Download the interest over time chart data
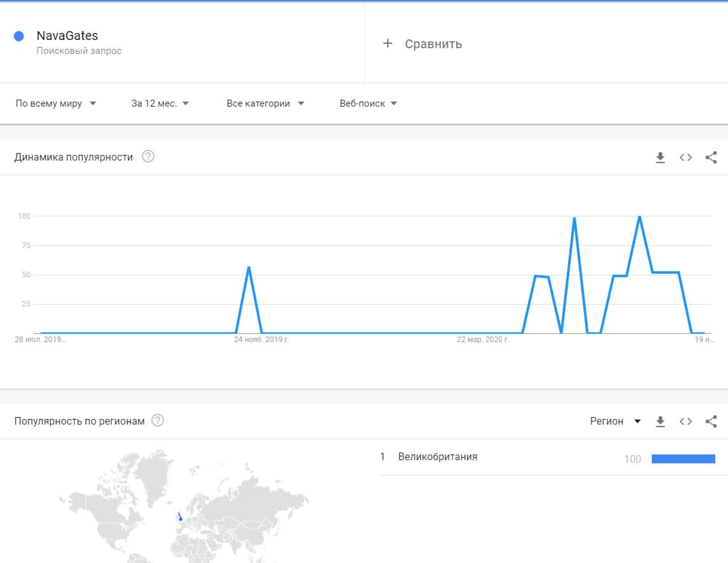This screenshot has height=563, width=728. [x=660, y=157]
